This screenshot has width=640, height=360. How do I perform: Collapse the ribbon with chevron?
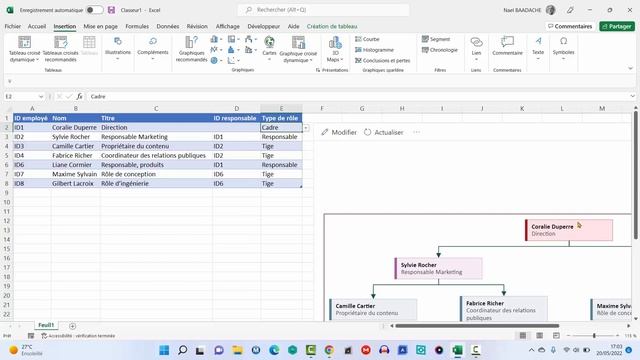point(631,69)
